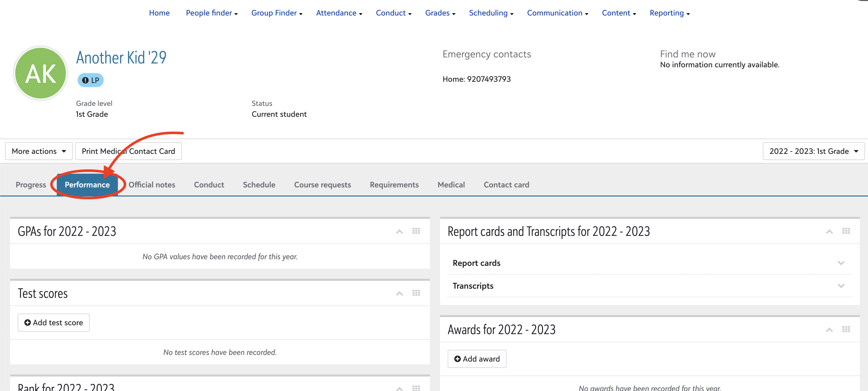Click the AK student avatar

pos(41,73)
